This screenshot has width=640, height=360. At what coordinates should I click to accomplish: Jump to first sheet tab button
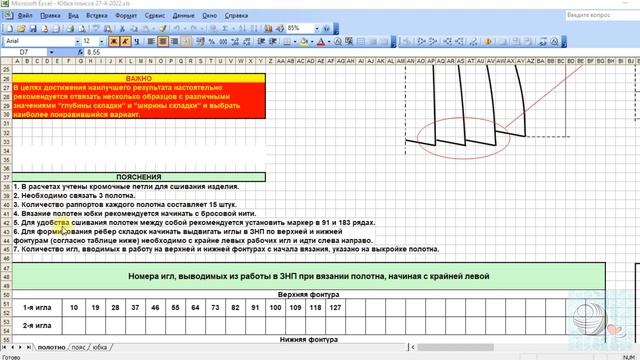click(x=4, y=347)
